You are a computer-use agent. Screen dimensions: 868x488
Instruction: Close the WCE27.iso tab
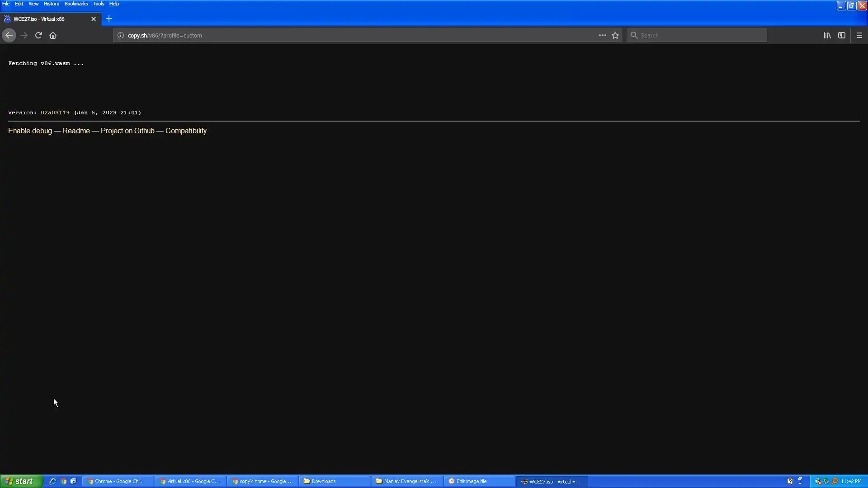(94, 19)
